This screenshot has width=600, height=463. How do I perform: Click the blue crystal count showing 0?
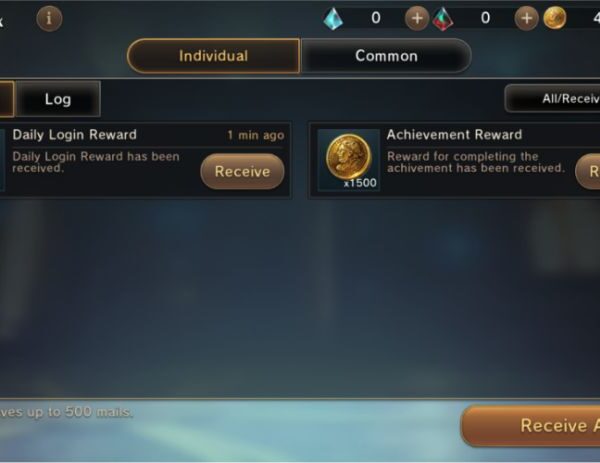point(376,18)
